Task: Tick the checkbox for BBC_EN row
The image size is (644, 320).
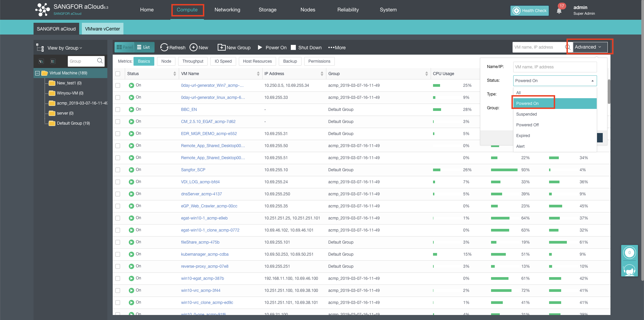Action: [x=118, y=110]
